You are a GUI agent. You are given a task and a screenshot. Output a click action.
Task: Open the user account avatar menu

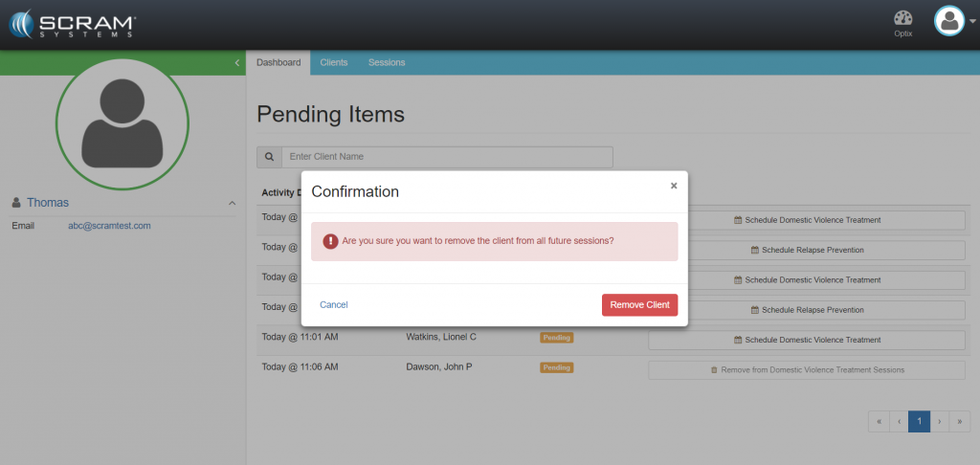pos(949,21)
